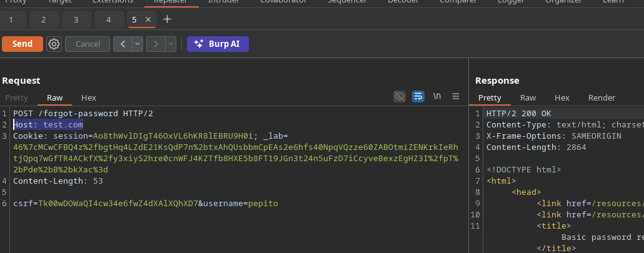This screenshot has height=253, width=644.
Task: Open the send settings gear icon
Action: [x=54, y=44]
